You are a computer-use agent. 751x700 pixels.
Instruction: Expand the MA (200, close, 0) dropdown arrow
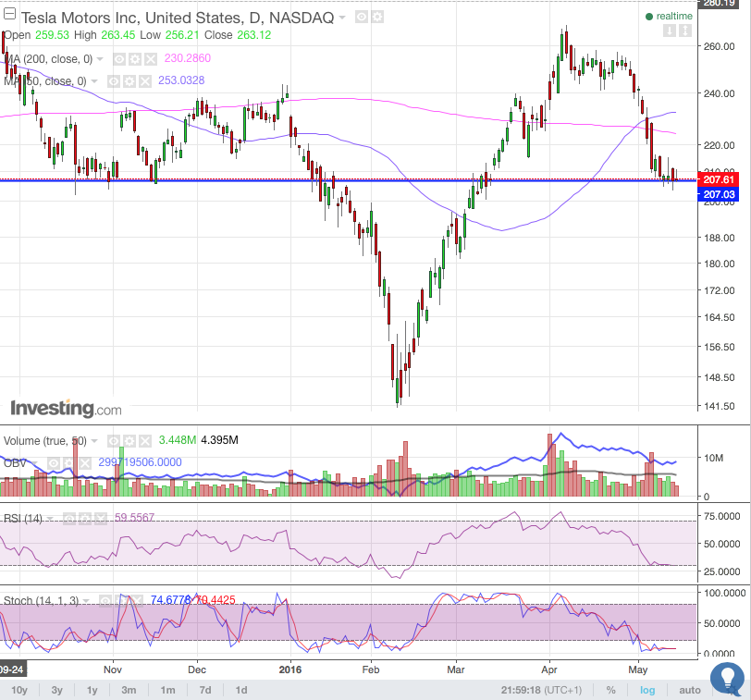(x=100, y=59)
